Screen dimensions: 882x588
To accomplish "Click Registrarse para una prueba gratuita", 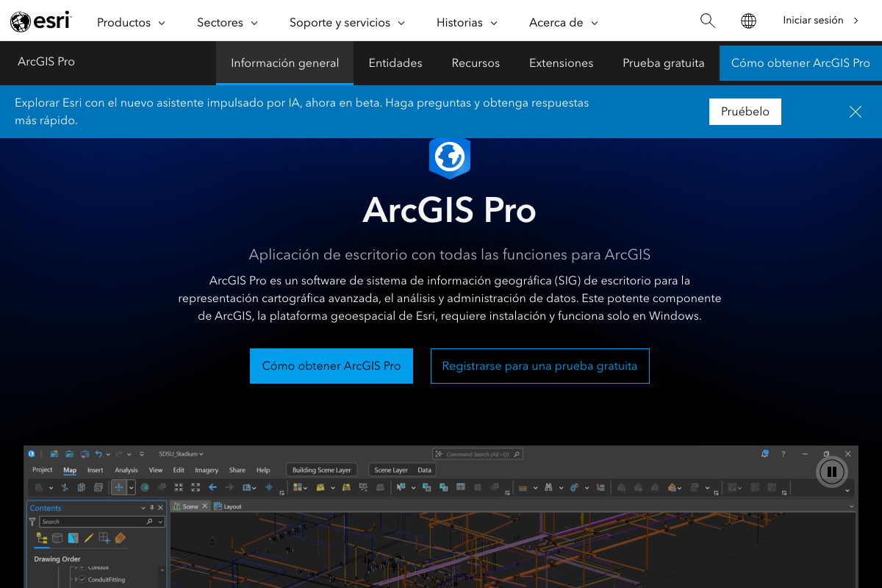I will click(540, 366).
